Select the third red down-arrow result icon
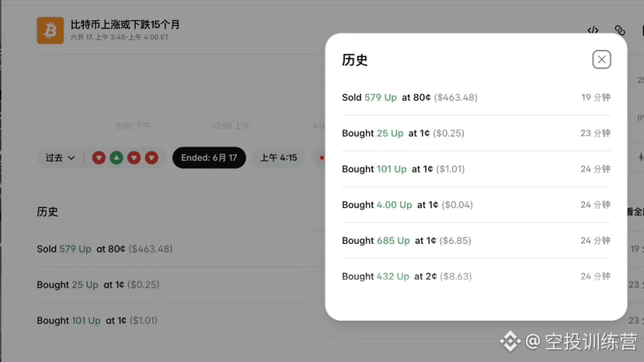 134,158
